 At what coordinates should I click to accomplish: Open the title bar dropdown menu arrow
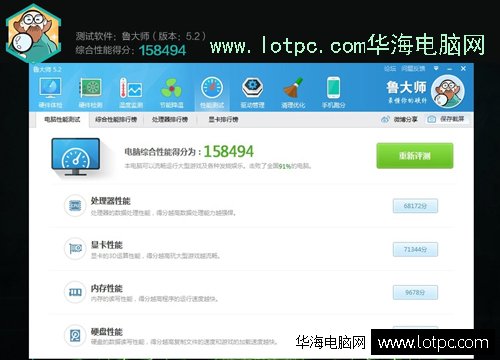coord(436,68)
